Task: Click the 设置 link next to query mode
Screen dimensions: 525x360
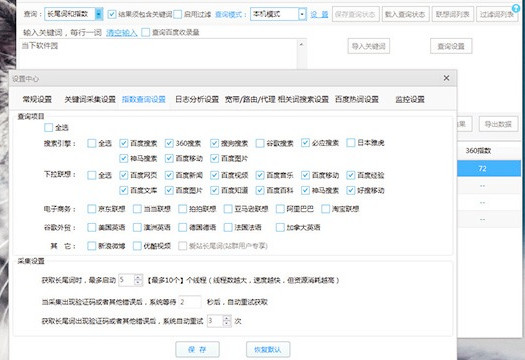Action: click(x=319, y=14)
